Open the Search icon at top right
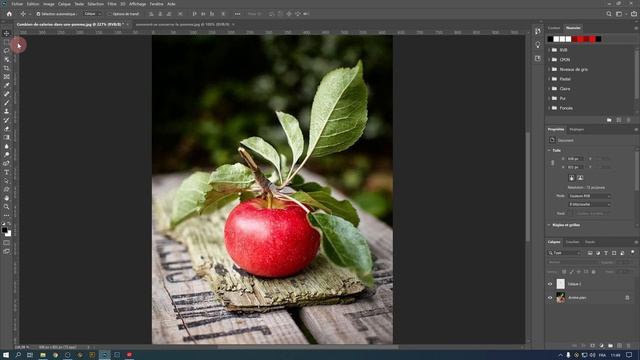Viewport: 640px width, 360px height. coord(609,14)
